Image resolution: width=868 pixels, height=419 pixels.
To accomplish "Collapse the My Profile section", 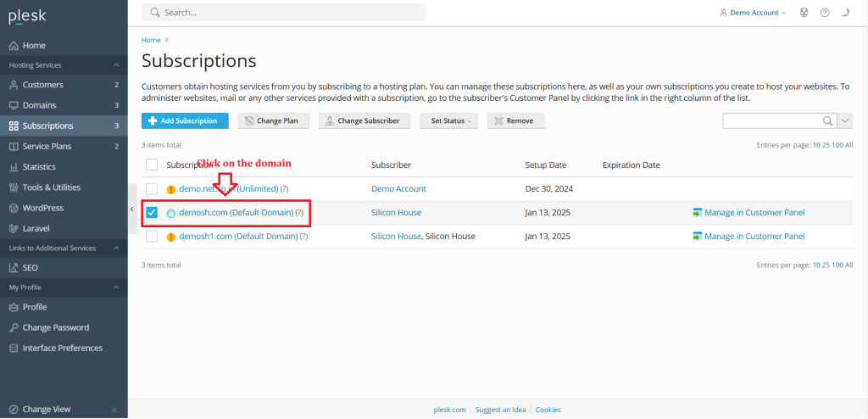I will pos(116,288).
